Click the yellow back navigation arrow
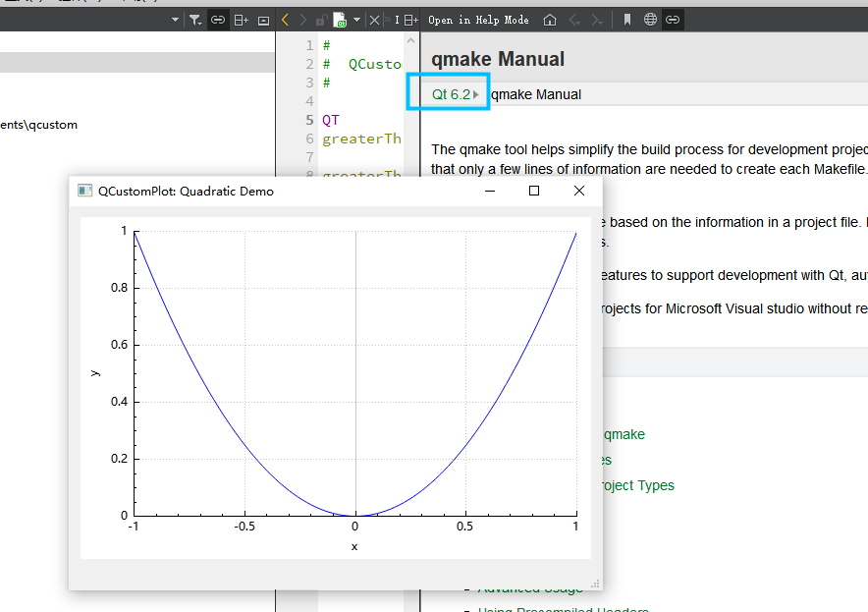Viewport: 868px width, 612px height. tap(284, 20)
